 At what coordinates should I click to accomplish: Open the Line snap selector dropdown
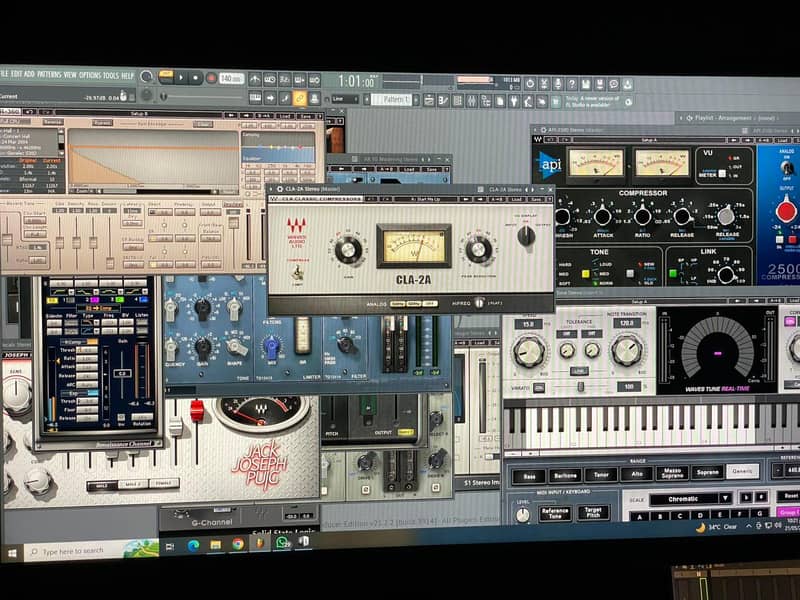click(345, 98)
